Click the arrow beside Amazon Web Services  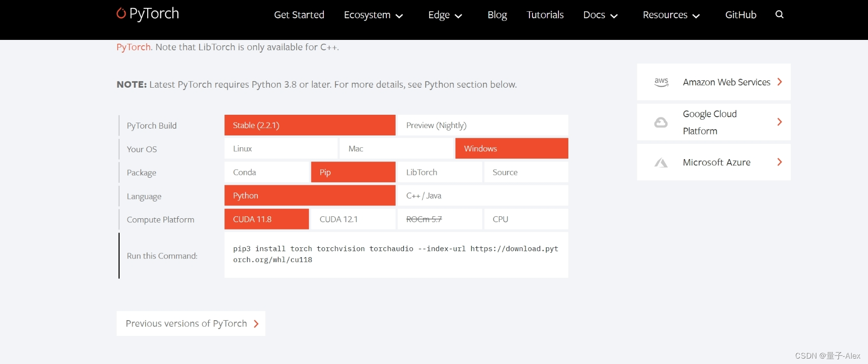coord(779,82)
